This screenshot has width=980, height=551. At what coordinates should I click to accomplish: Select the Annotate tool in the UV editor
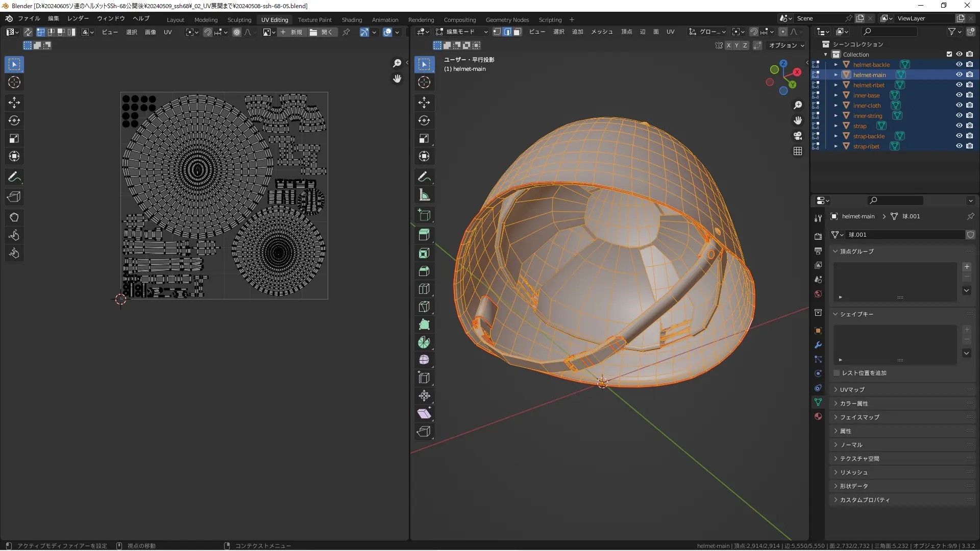pyautogui.click(x=14, y=177)
